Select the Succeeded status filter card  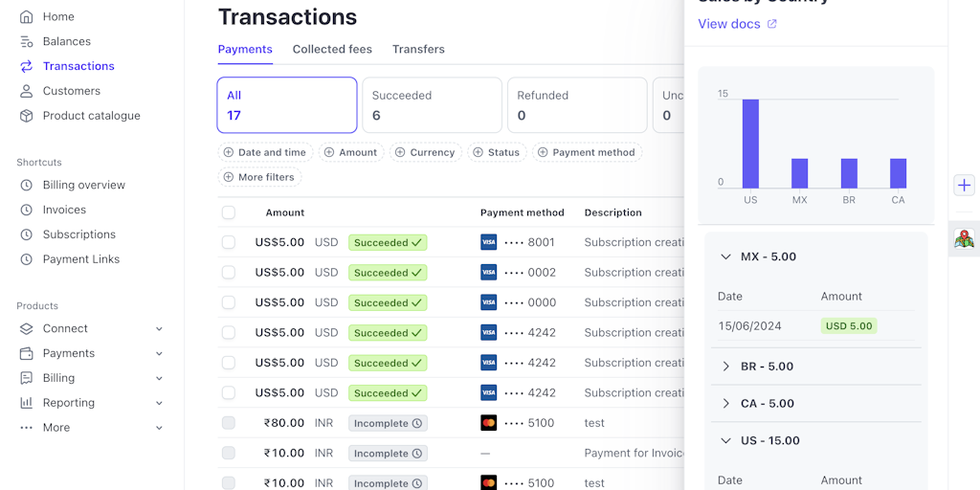(432, 105)
